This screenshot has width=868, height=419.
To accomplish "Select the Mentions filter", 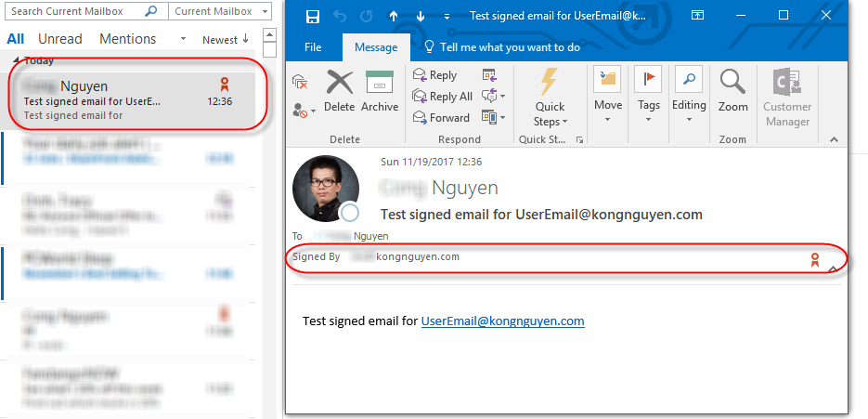I will pos(128,39).
